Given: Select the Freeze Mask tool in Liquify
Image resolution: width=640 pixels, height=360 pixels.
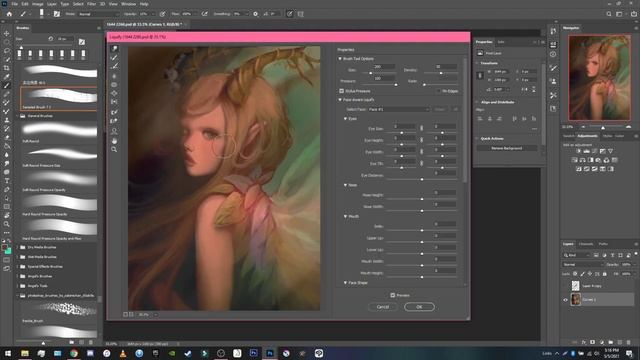Looking at the screenshot, I should click(x=114, y=112).
